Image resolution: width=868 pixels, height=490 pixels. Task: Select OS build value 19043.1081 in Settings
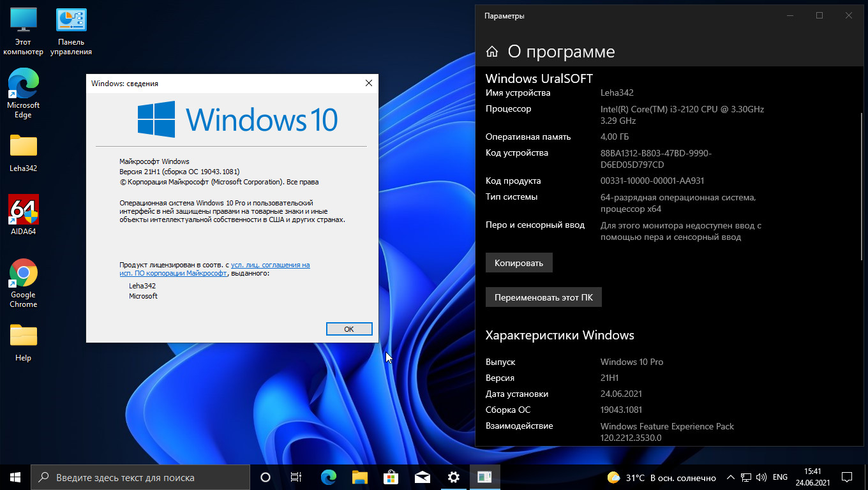tap(621, 410)
